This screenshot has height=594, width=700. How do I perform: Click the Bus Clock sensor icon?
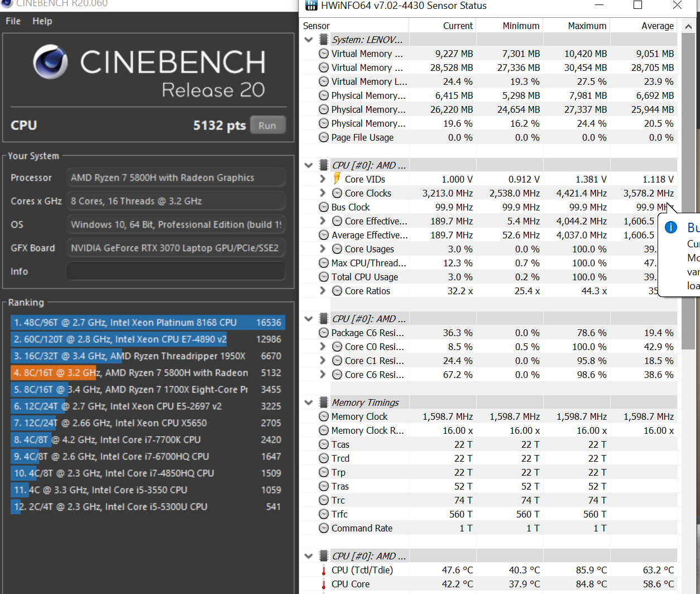[324, 207]
